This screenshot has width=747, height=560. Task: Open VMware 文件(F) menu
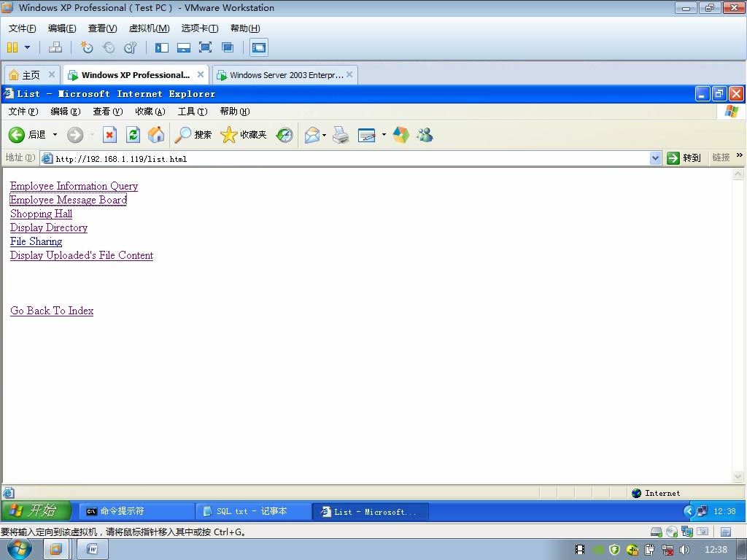23,28
